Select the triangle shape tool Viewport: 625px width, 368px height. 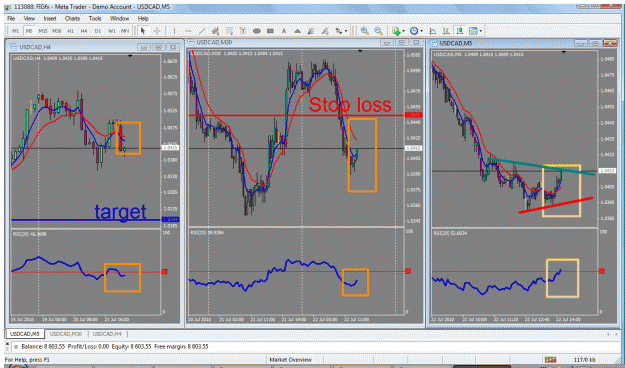tap(297, 31)
